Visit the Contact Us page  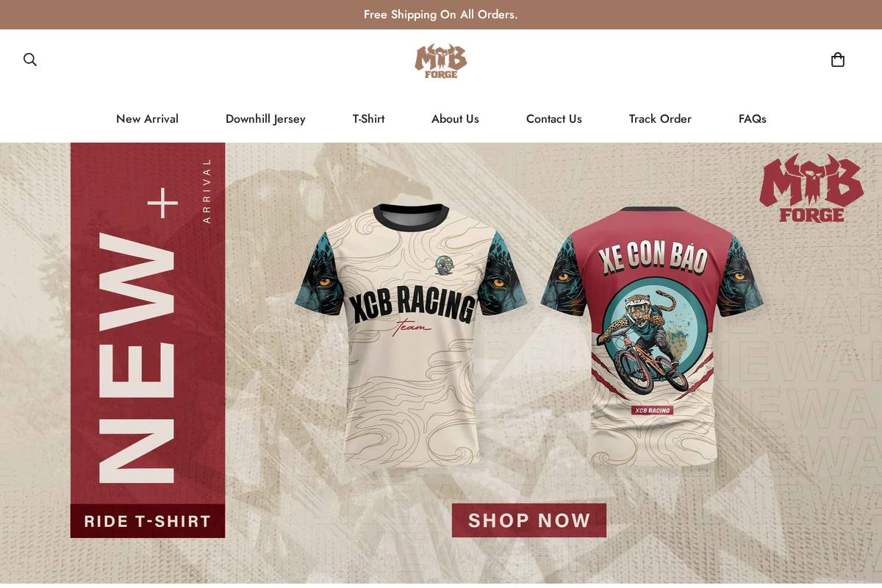tap(554, 119)
